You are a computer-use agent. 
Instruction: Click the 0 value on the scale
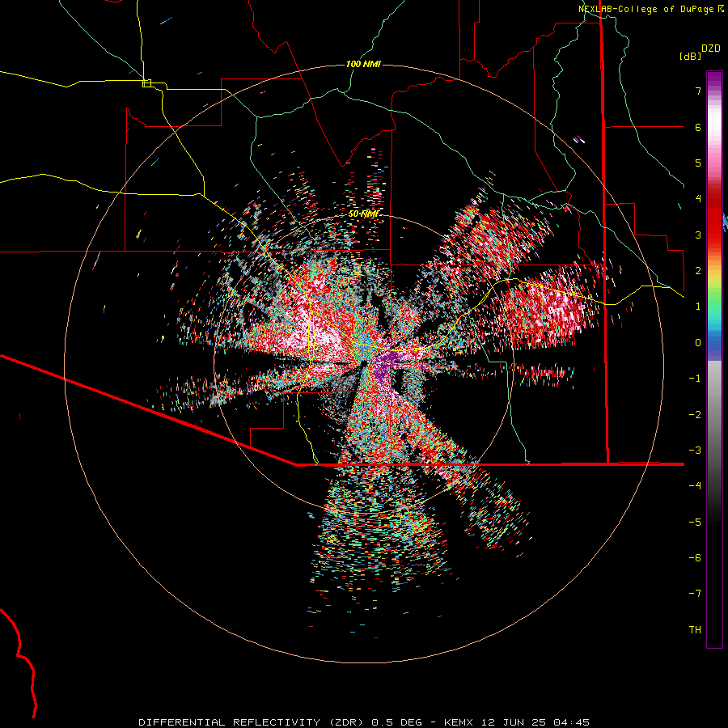(x=698, y=343)
